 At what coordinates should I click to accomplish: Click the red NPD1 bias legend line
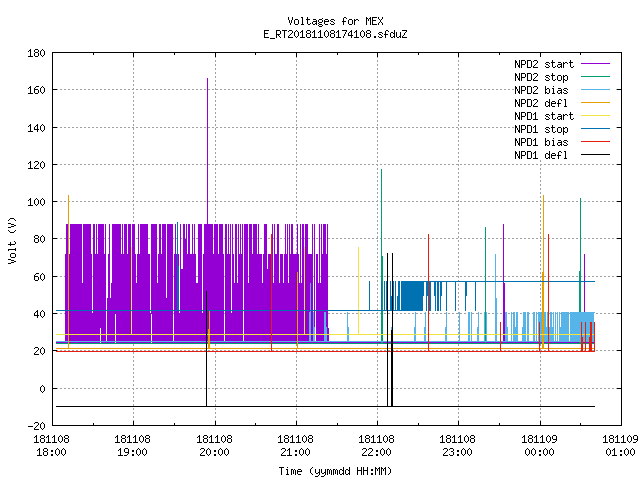click(595, 142)
